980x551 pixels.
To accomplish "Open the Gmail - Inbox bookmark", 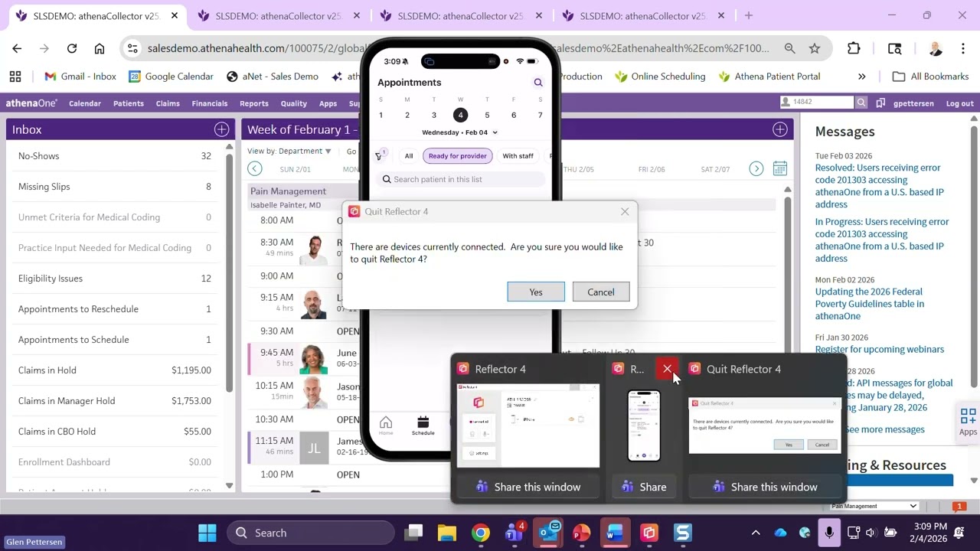I will pyautogui.click(x=80, y=77).
